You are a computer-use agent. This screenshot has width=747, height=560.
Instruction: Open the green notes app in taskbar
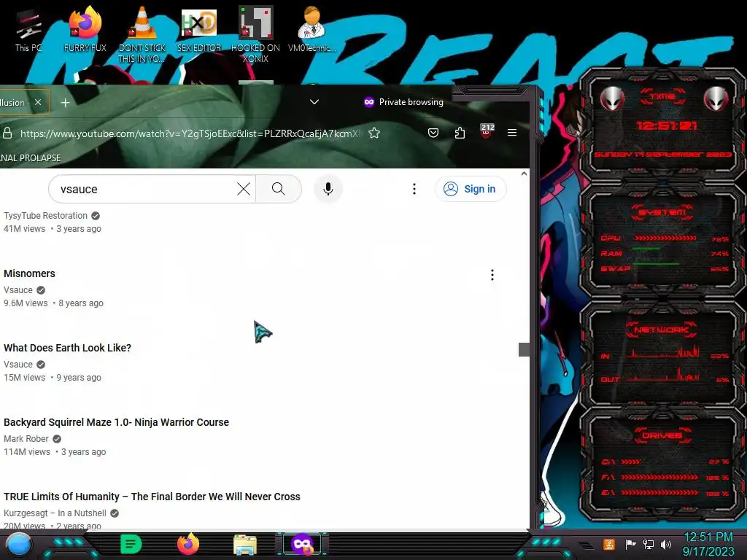click(x=131, y=544)
